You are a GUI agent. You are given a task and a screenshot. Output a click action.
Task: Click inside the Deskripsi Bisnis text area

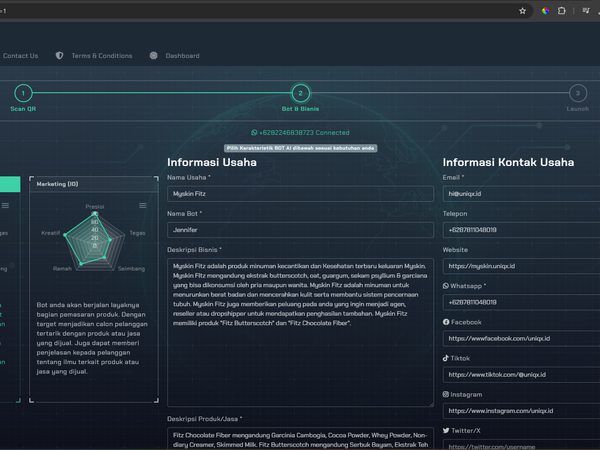tap(300, 332)
